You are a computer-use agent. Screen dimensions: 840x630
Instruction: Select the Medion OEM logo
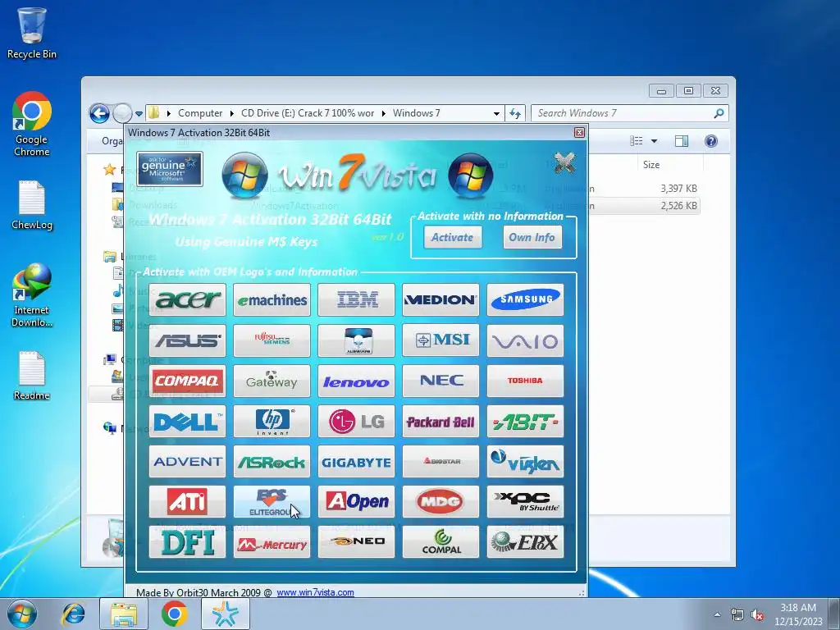point(441,300)
